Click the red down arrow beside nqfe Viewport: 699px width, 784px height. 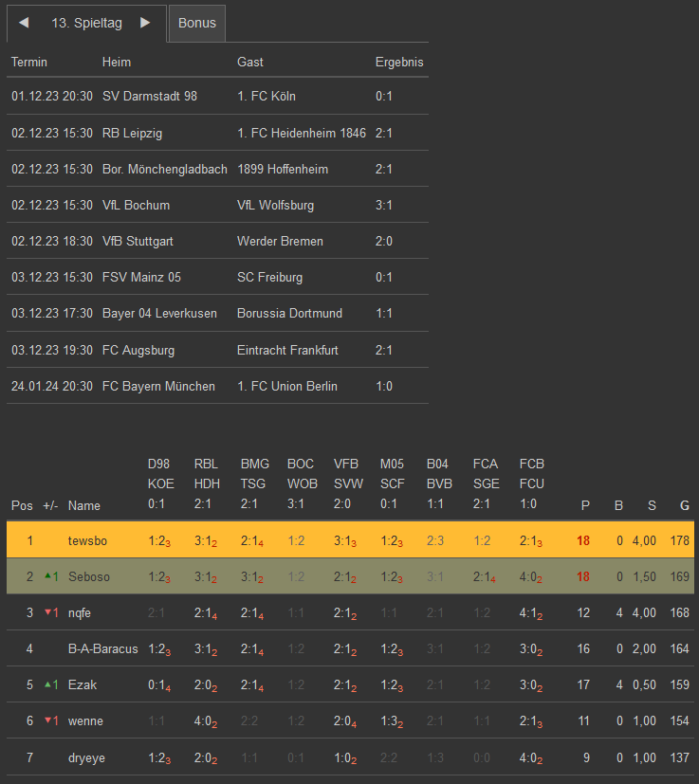pyautogui.click(x=47, y=612)
